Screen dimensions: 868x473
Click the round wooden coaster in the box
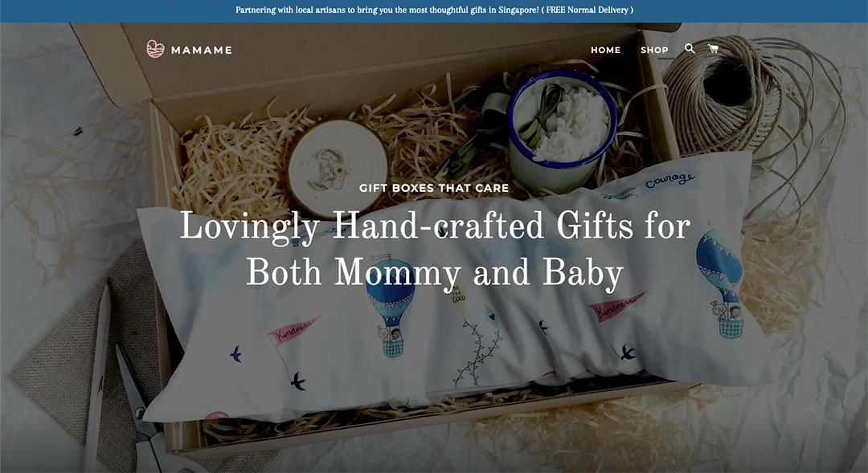coord(337,166)
